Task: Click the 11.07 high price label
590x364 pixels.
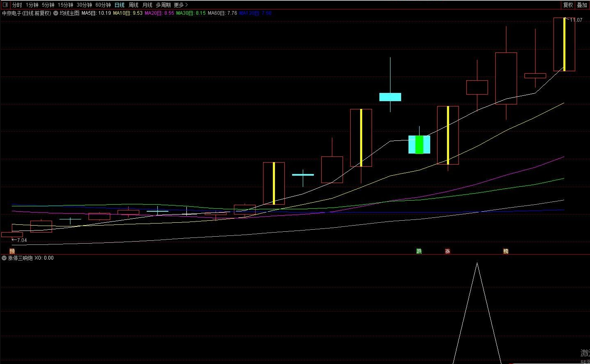Action: coord(576,20)
